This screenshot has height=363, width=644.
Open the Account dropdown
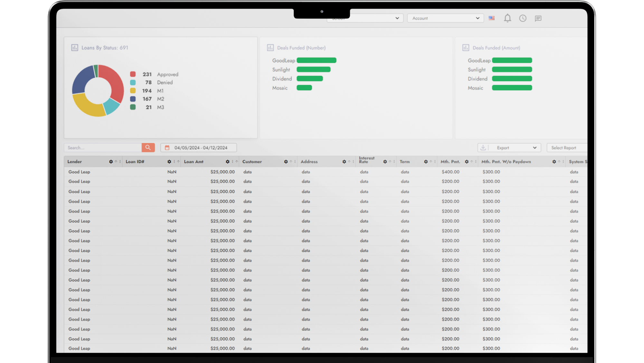(x=445, y=18)
